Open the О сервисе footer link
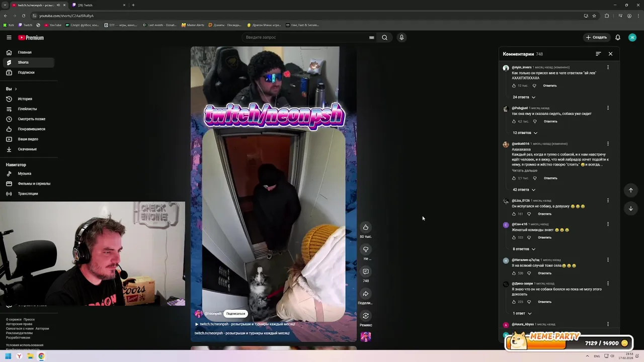The image size is (644, 362). [14, 319]
